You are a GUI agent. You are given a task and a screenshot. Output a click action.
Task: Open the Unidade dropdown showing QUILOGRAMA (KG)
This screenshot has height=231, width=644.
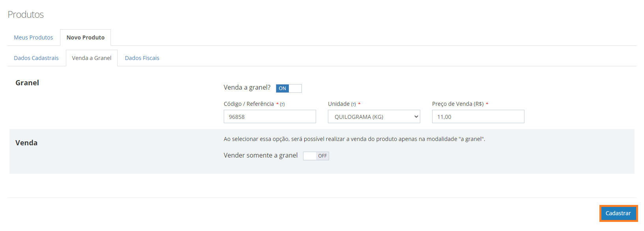pos(374,116)
